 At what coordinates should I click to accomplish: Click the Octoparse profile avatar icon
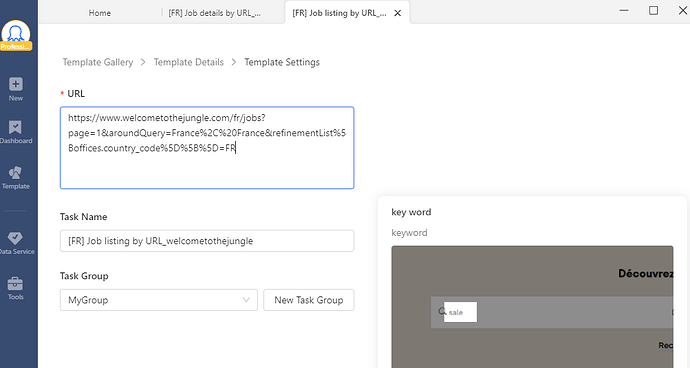[16, 32]
